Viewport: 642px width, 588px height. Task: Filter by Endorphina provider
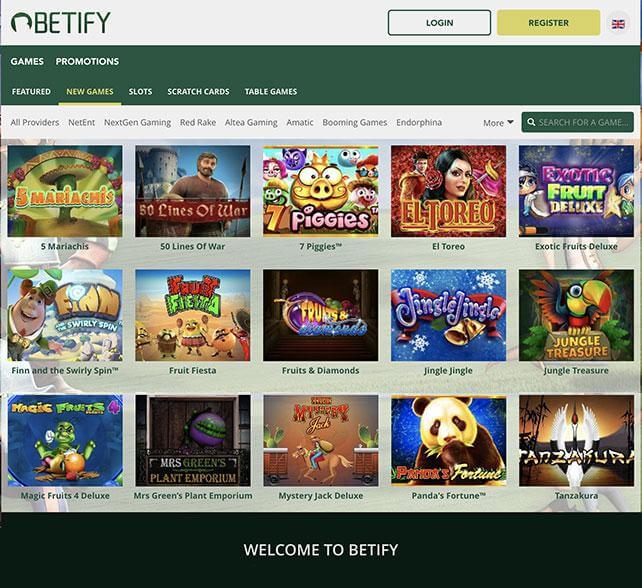point(419,122)
